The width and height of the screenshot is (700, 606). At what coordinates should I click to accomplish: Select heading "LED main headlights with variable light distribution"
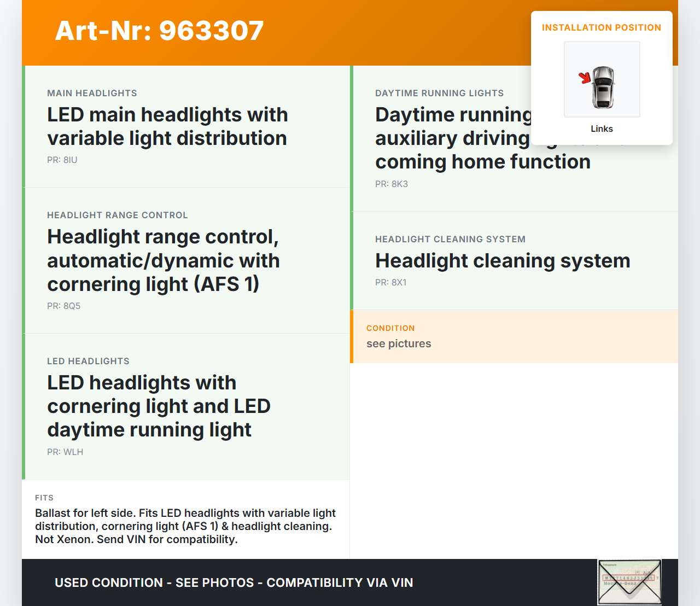point(167,126)
